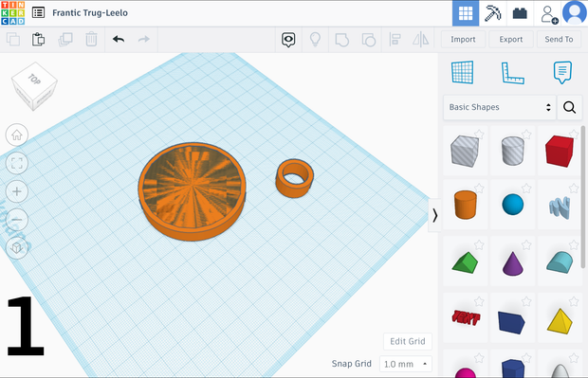Favorite the purple Cone with its star
This screenshot has width=588, height=378.
(x=526, y=245)
